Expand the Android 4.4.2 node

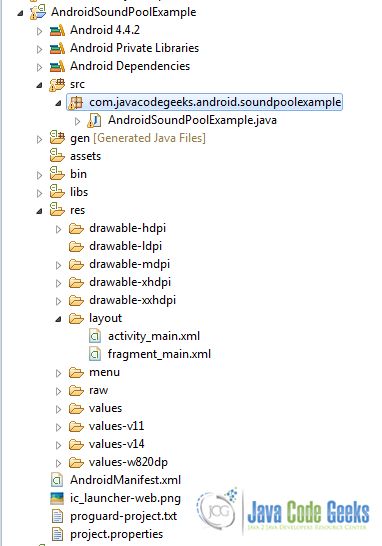[39, 31]
